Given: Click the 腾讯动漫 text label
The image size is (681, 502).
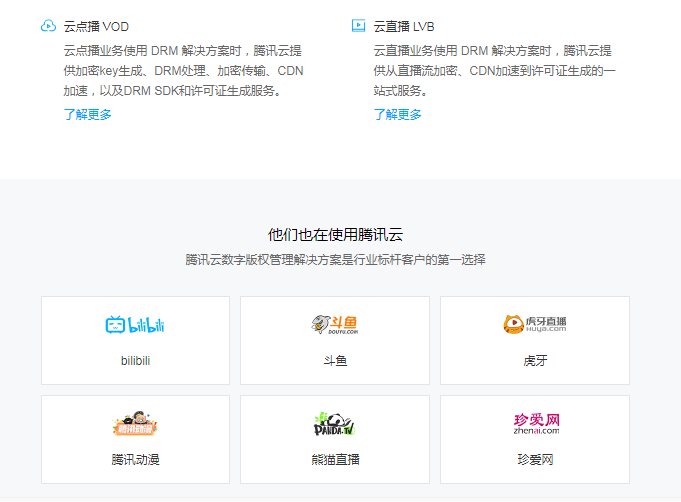Looking at the screenshot, I should 135,459.
